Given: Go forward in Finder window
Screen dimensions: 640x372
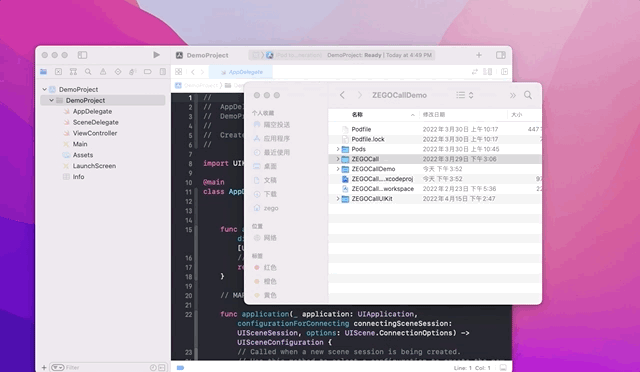Looking at the screenshot, I should [359, 95].
